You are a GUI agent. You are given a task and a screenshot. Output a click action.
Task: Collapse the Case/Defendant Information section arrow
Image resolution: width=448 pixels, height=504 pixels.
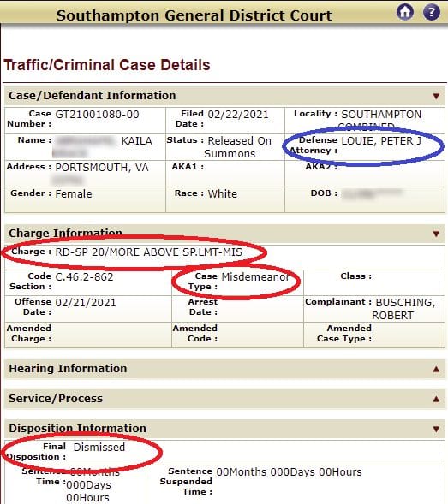pyautogui.click(x=436, y=96)
